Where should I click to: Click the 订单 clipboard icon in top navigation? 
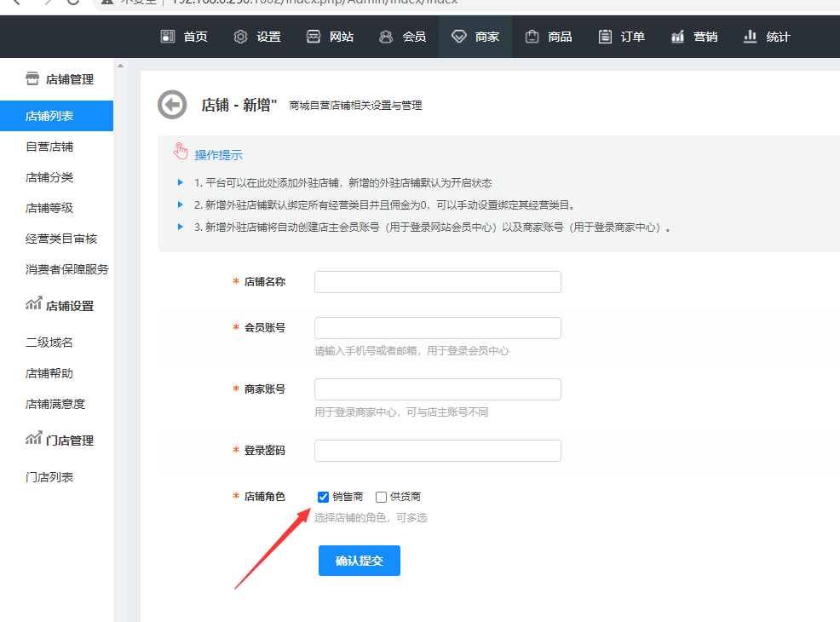coord(605,37)
